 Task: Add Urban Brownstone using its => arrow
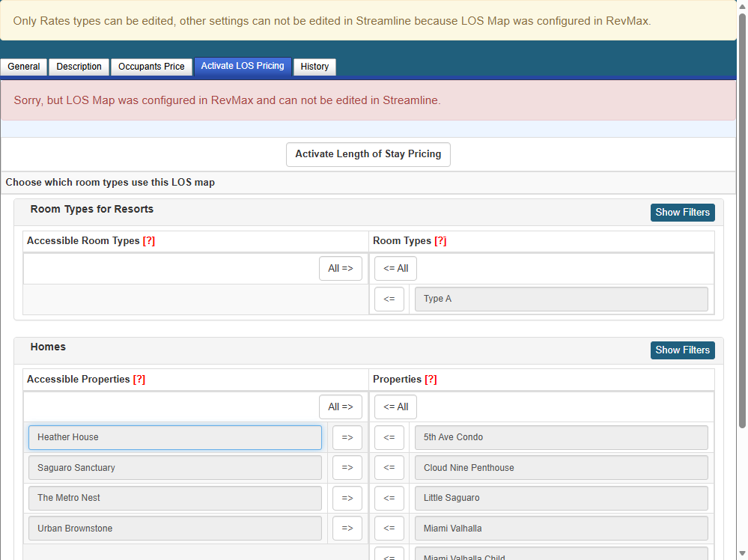[347, 529]
